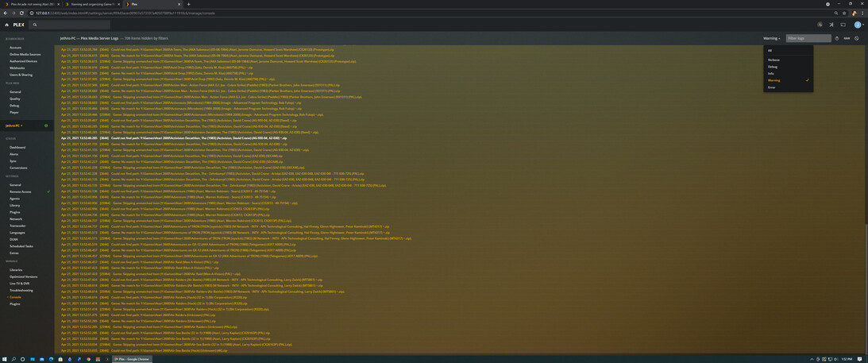
Task: Bookmark this page with the star icon
Action: point(844,13)
